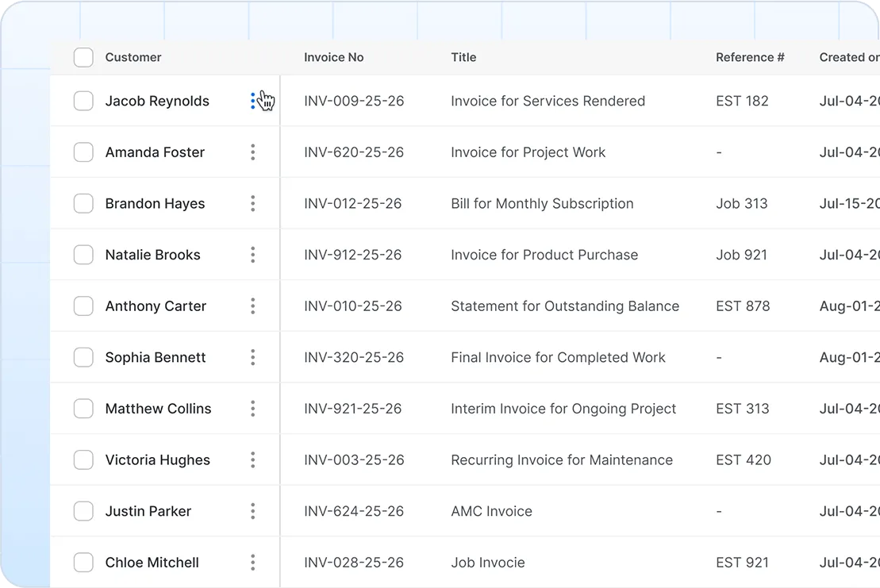
Task: Click invoice number INV-624-25-26
Action: (x=354, y=511)
